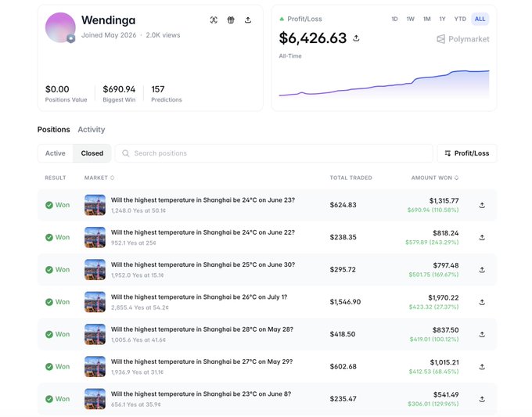The height and width of the screenshot is (417, 532).
Task: Open 'Shanghai be 27°C on May 29?' market
Action: pyautogui.click(x=202, y=361)
